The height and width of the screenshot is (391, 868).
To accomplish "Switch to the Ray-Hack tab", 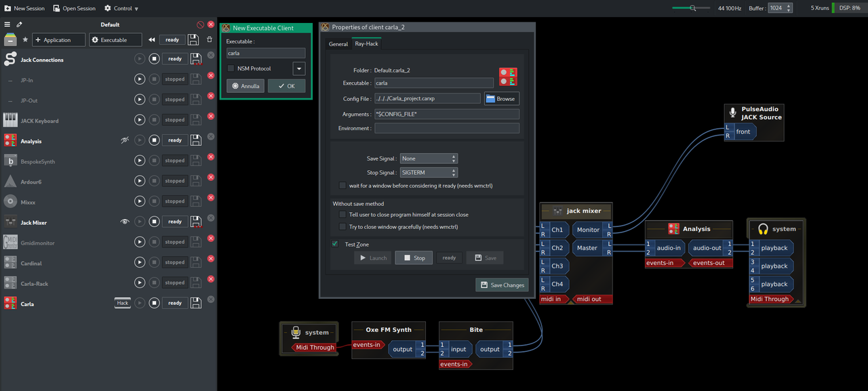I will [366, 43].
